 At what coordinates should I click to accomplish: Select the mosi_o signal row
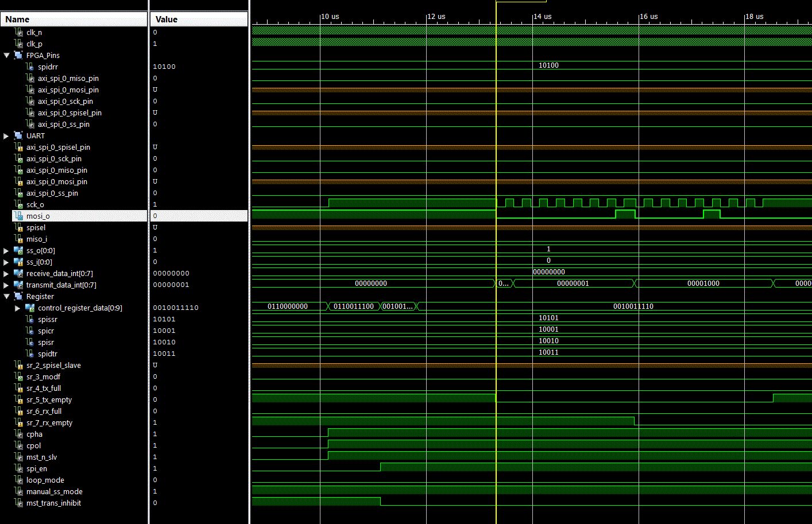click(38, 216)
